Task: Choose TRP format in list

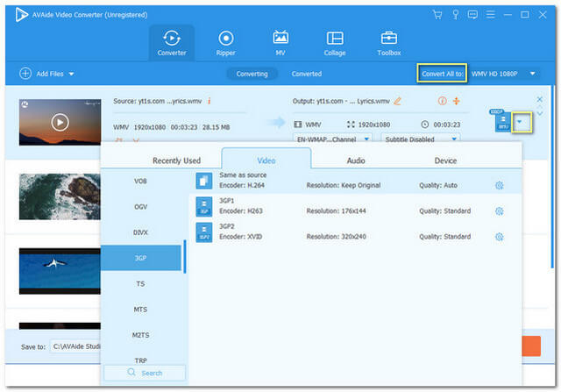Action: [140, 360]
